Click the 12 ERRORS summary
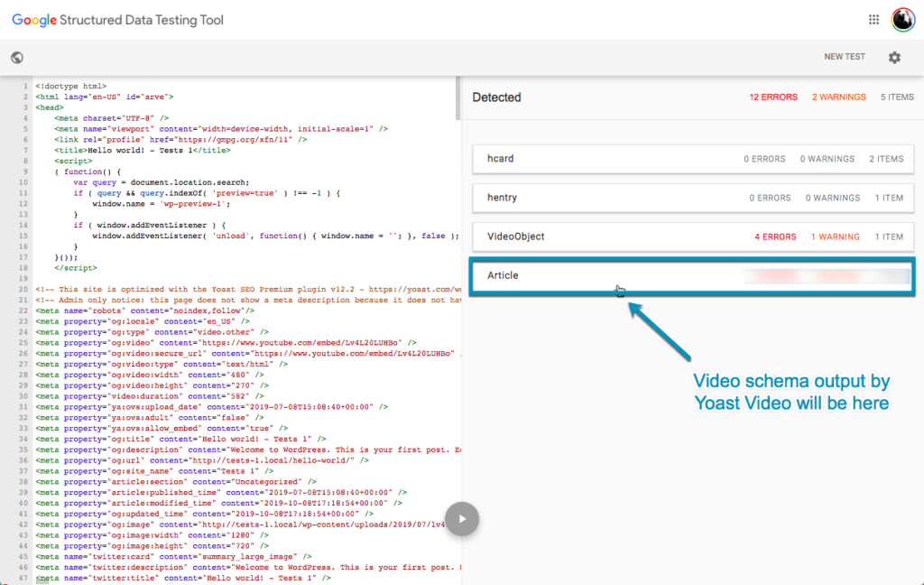924x585 pixels. click(773, 97)
